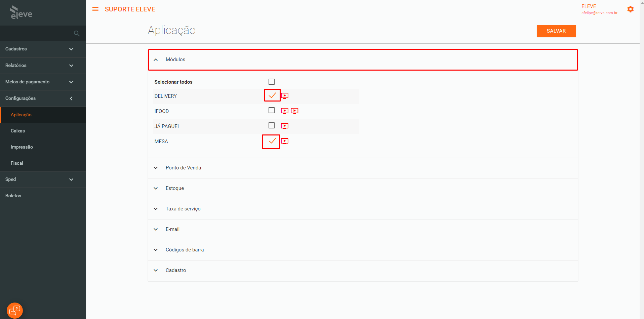Open the Boletos menu item
The height and width of the screenshot is (319, 644).
pyautogui.click(x=43, y=196)
